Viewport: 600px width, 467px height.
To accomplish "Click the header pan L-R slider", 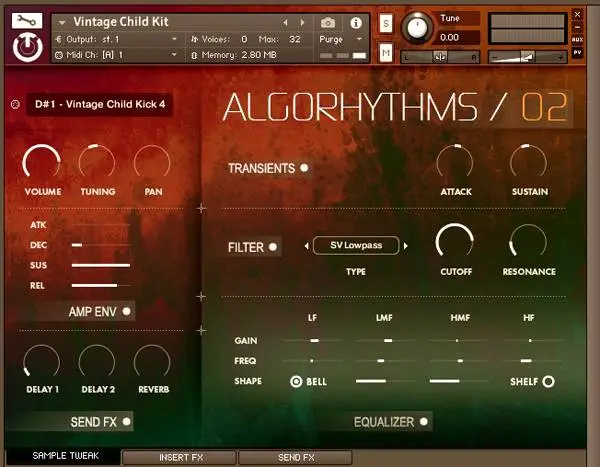I will 440,57.
